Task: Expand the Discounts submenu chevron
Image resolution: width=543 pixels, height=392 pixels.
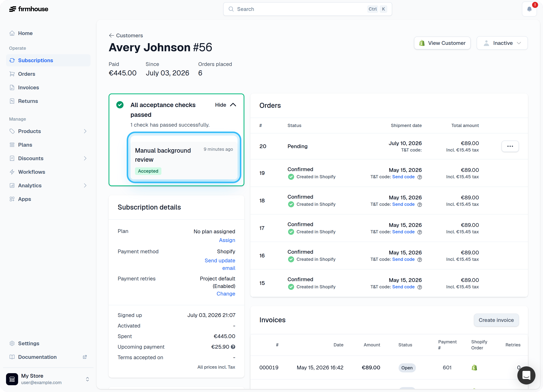Action: [x=85, y=158]
